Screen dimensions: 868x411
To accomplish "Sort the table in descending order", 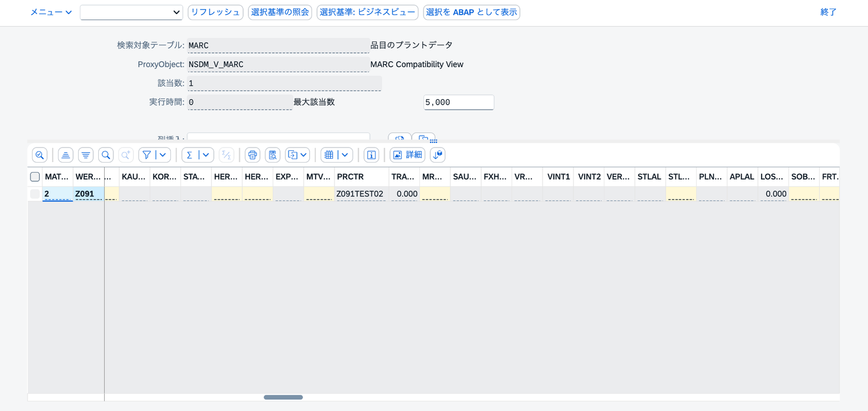I will [x=86, y=155].
